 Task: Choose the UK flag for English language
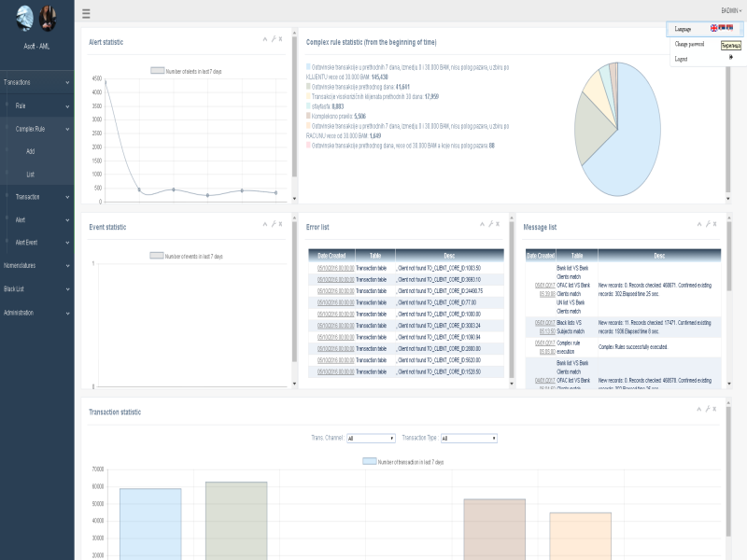[x=713, y=28]
